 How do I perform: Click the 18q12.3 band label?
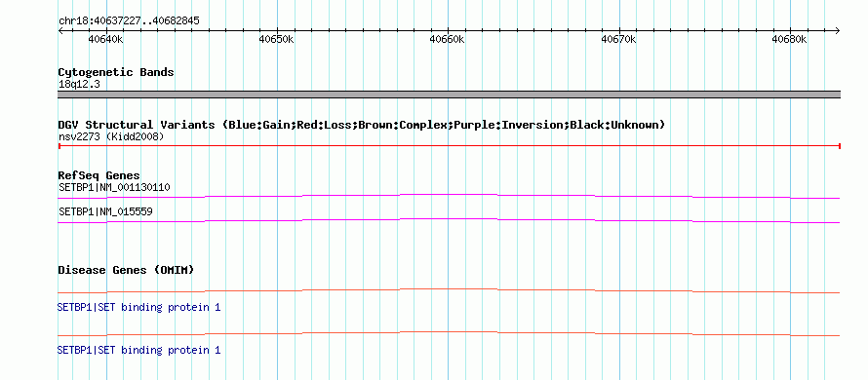(x=79, y=85)
